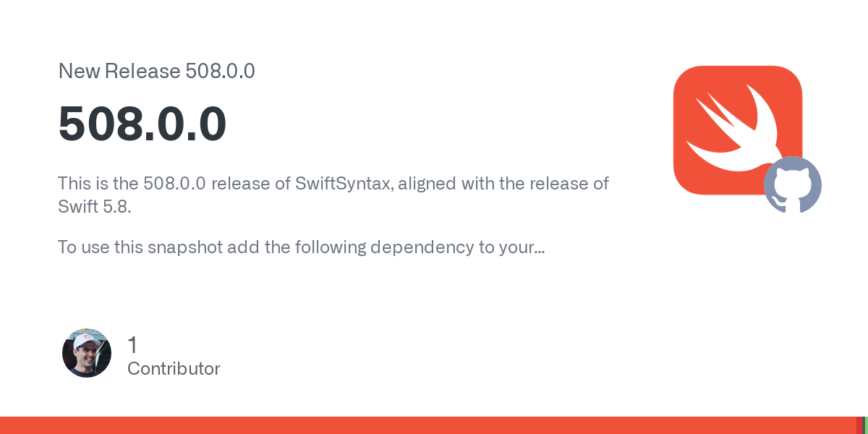Click "This is the" at the description start

coord(98,184)
